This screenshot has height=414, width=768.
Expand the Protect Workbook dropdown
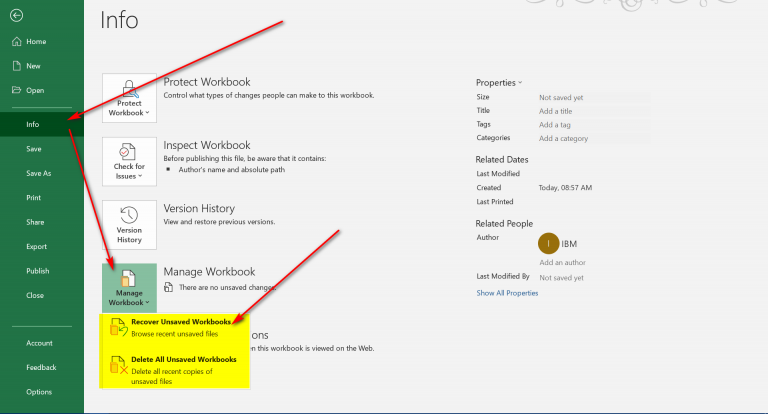point(129,97)
